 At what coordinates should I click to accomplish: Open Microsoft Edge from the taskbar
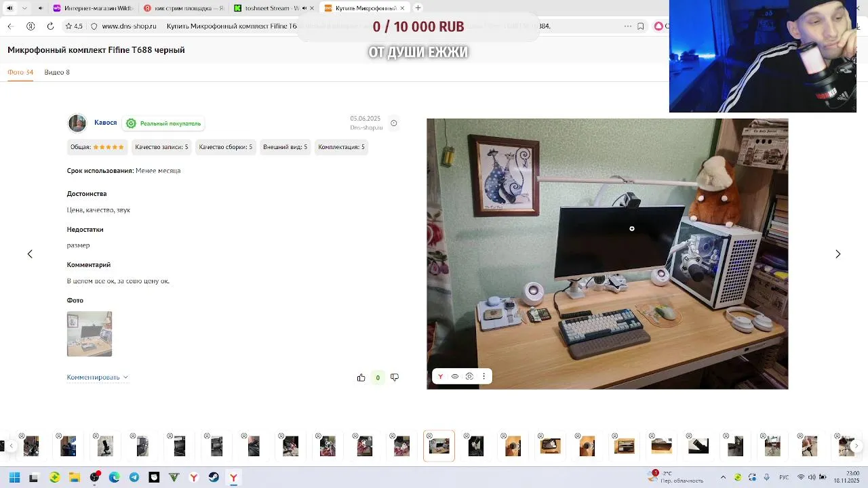click(114, 478)
